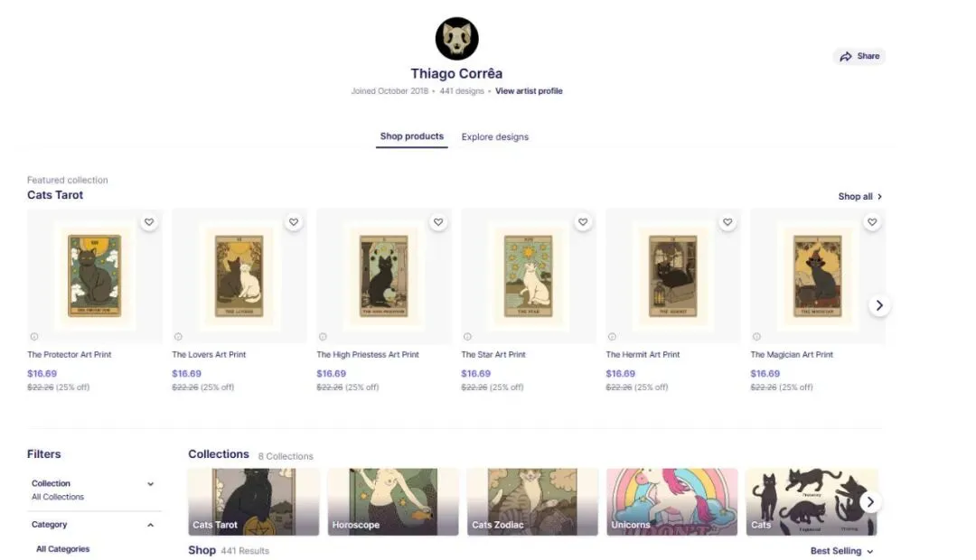Click the artist avatar cat skull image
976x560 pixels.
pyautogui.click(x=457, y=39)
